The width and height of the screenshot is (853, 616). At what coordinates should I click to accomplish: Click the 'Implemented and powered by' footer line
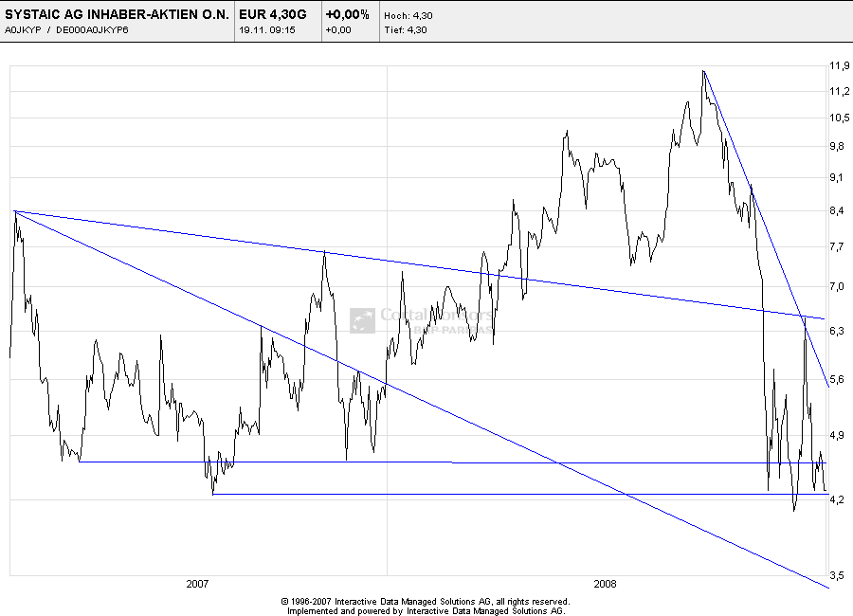tap(426, 611)
